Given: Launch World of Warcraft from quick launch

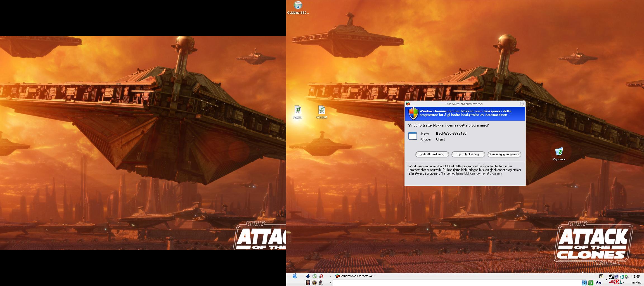Looking at the screenshot, I should click(314, 283).
